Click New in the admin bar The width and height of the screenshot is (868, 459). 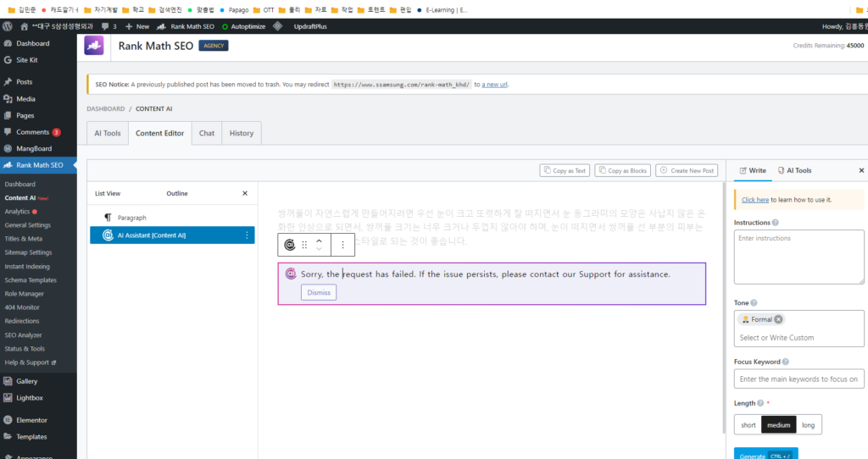pos(137,26)
